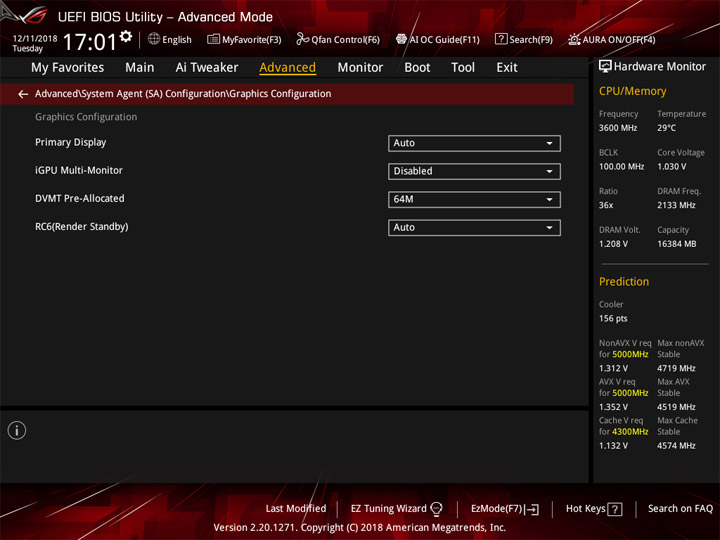Launch AI OC Guide(F11)

[438, 39]
